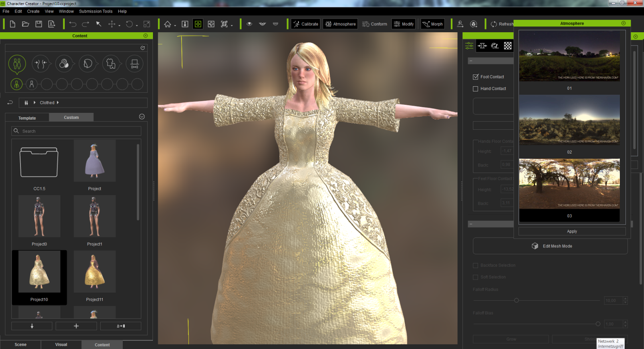The width and height of the screenshot is (644, 349).
Task: Click the Home view icon
Action: click(167, 24)
